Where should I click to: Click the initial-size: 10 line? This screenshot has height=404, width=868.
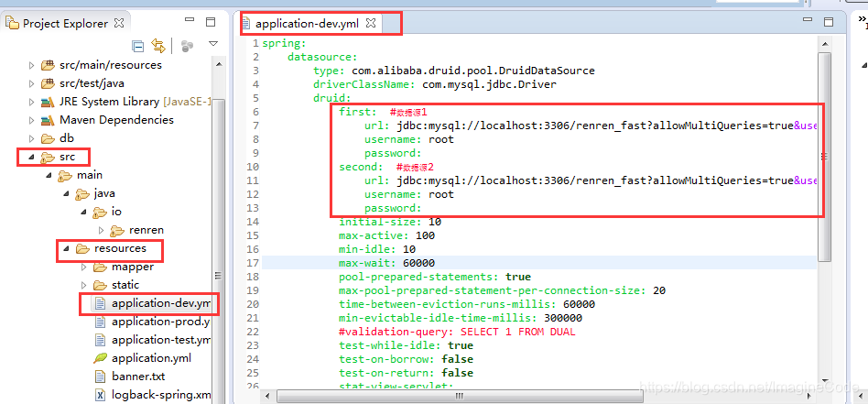pyautogui.click(x=390, y=222)
